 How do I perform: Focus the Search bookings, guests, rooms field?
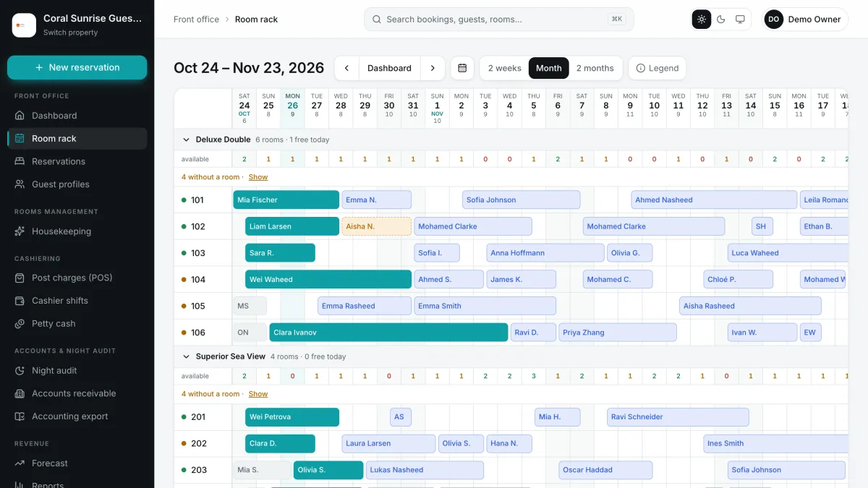click(x=499, y=20)
